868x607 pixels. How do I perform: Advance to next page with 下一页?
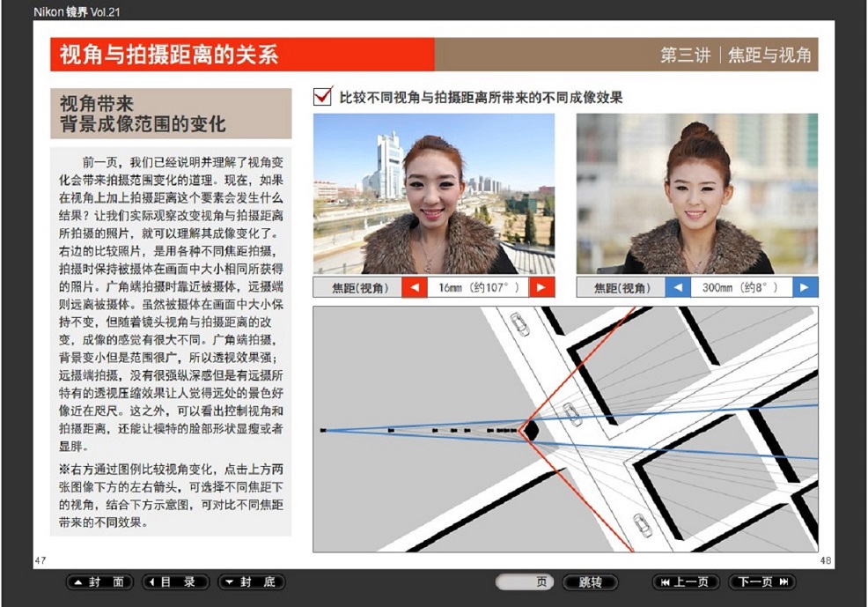point(762,582)
